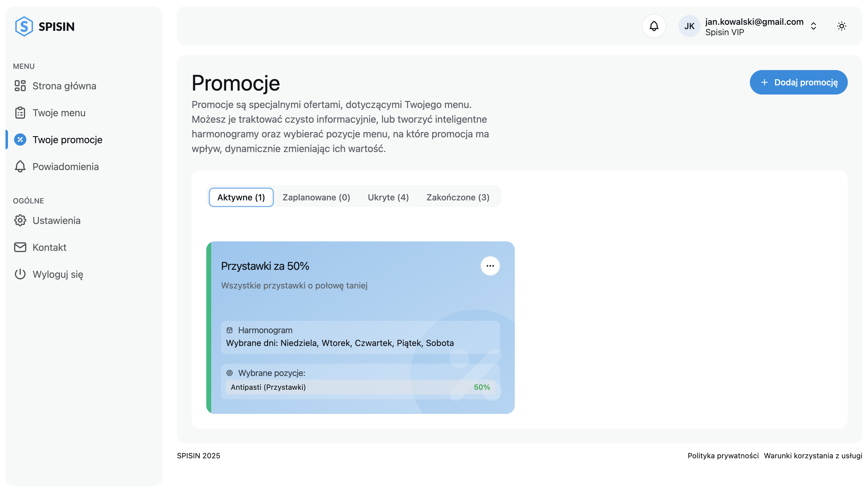Open the Zakończone (3) tab
Viewport: 868px width, 495px height.
coord(458,197)
